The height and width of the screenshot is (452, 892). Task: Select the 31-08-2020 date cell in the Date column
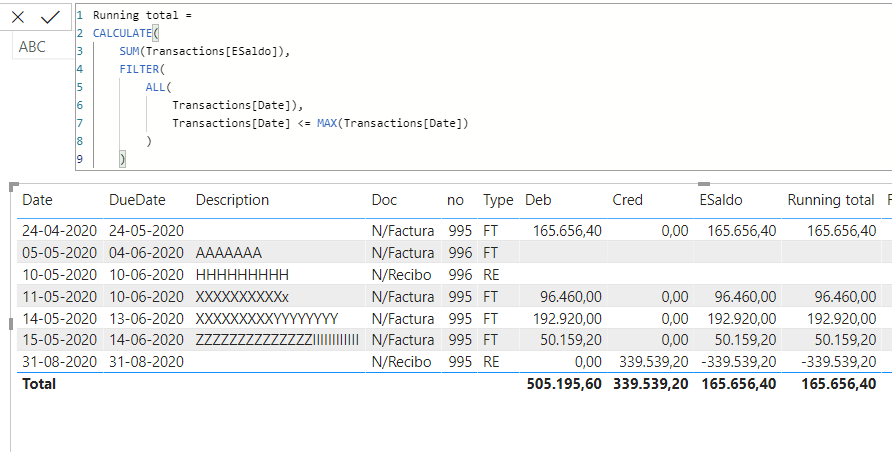coord(60,362)
